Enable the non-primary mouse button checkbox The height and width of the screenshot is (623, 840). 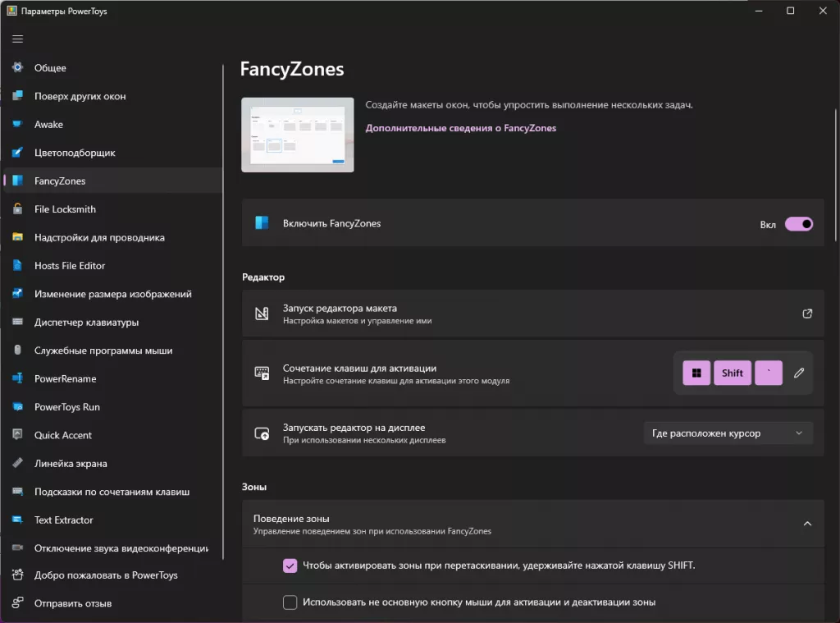(290, 602)
